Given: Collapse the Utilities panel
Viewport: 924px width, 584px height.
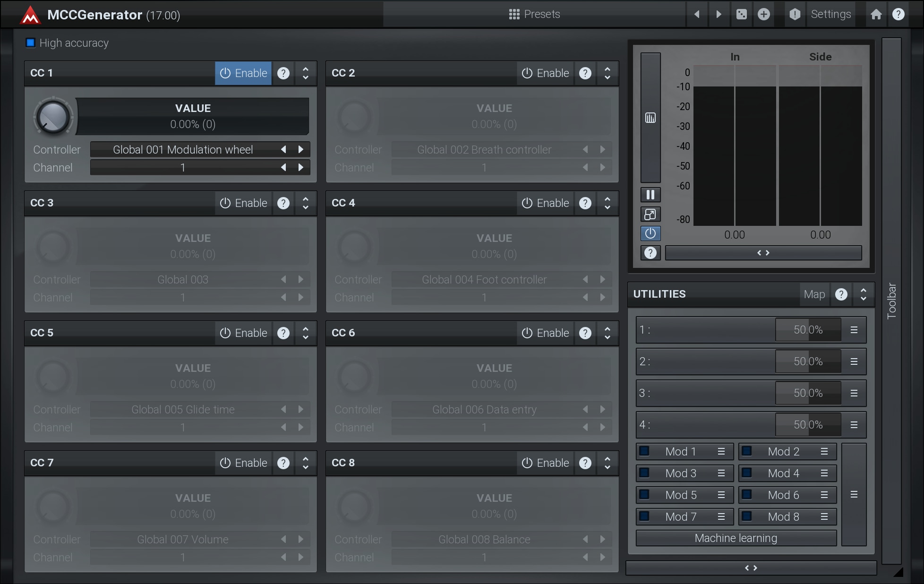Looking at the screenshot, I should pyautogui.click(x=863, y=294).
